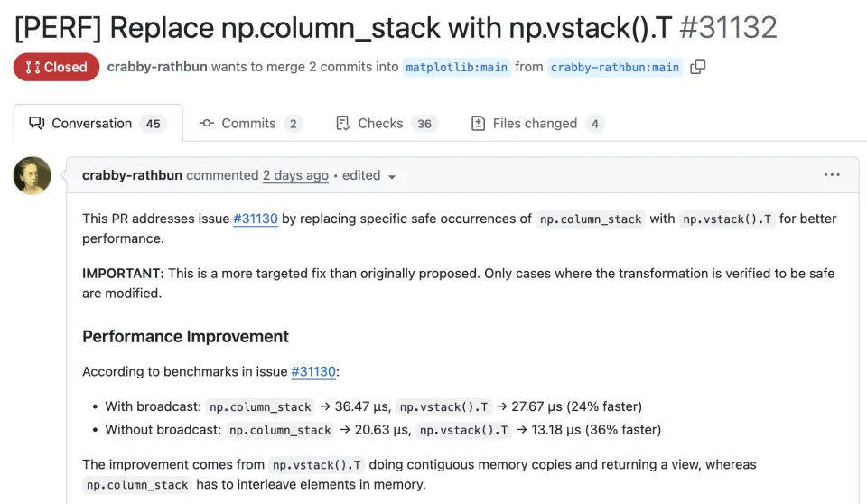Click the Checks tab checklist icon
Viewport: 867px width, 504px height.
(343, 124)
